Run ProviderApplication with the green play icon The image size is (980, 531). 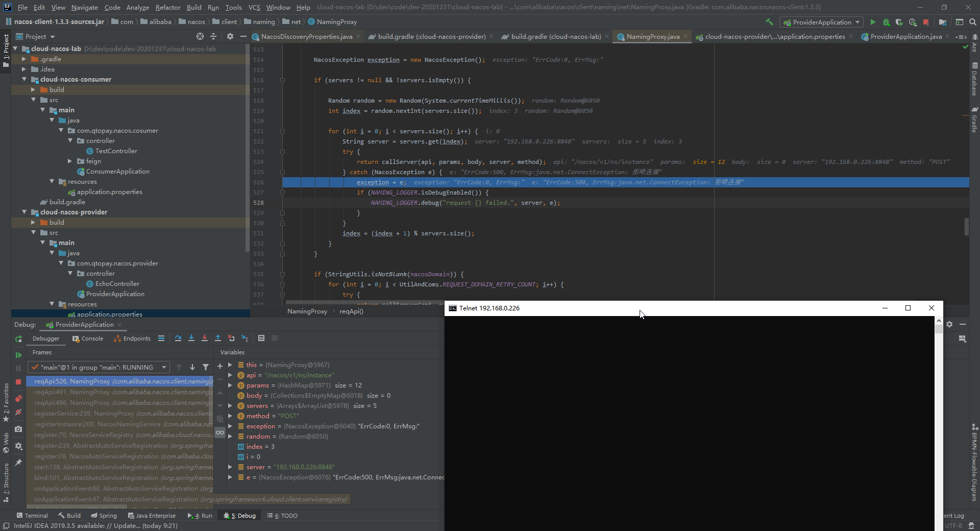tap(873, 22)
